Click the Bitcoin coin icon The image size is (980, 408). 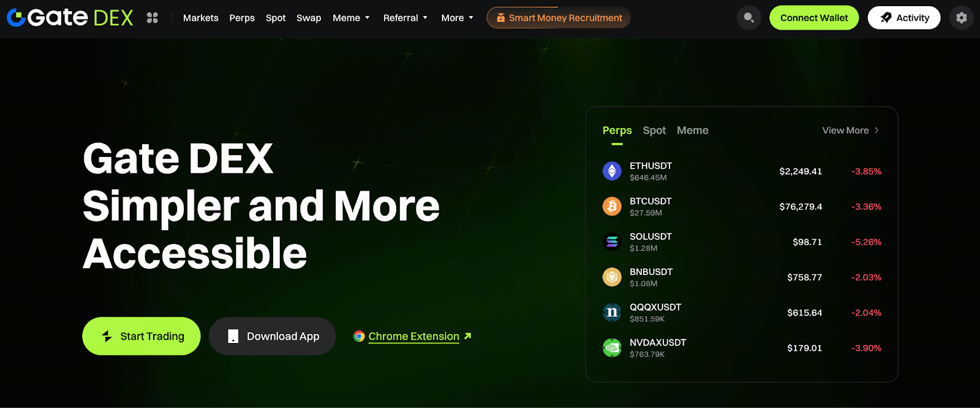(x=612, y=206)
